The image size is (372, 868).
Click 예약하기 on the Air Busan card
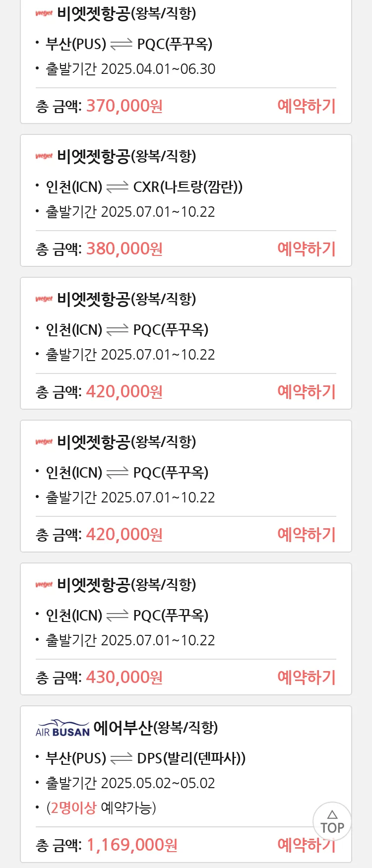[x=307, y=845]
